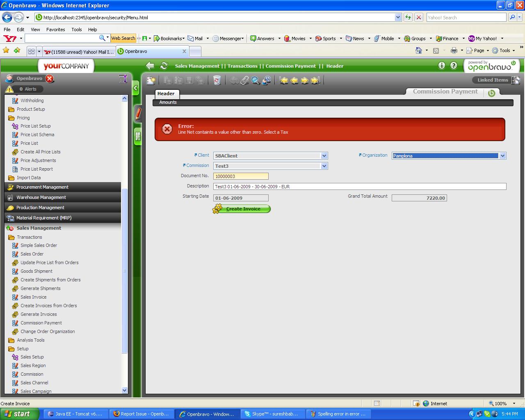This screenshot has height=420, width=525.
Task: Open the Commission dropdown list
Action: 324,166
